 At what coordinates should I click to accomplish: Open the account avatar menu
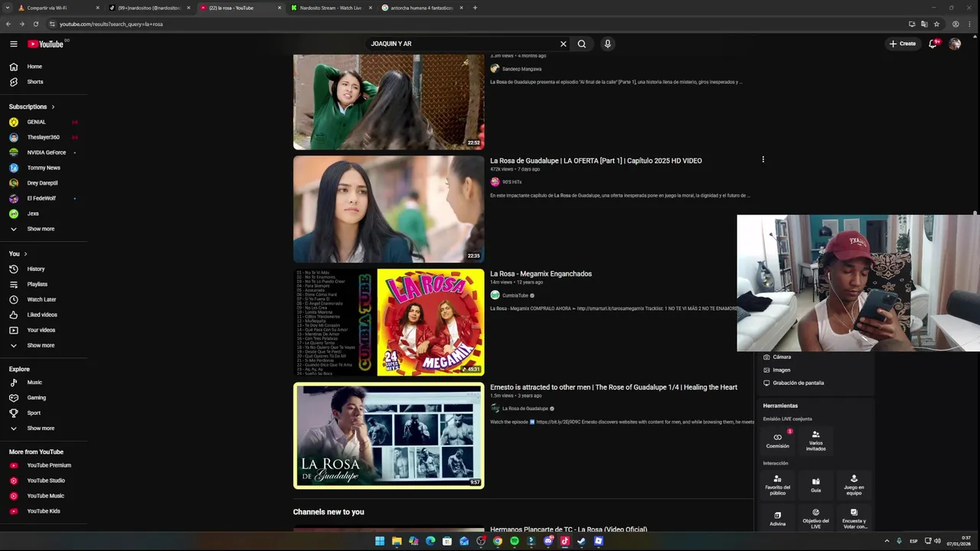(x=955, y=44)
